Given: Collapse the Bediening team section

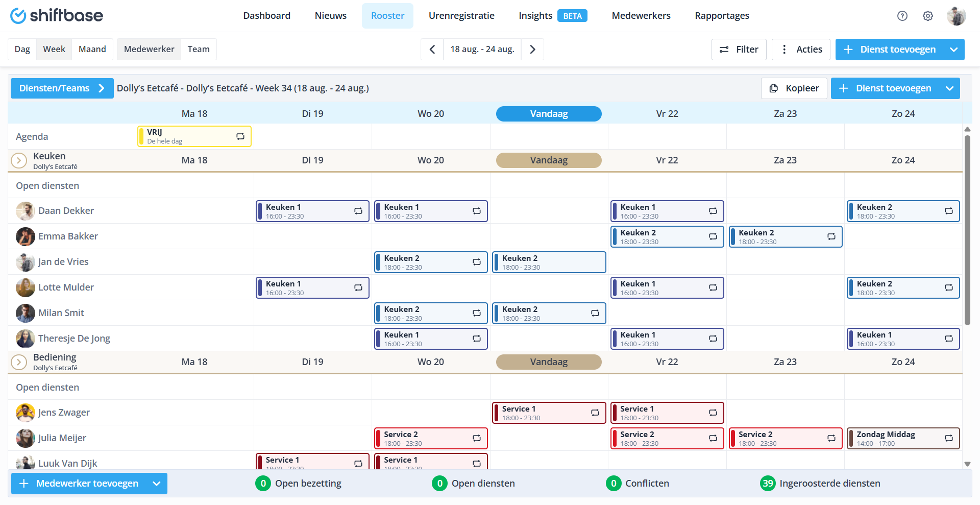Looking at the screenshot, I should tap(19, 362).
